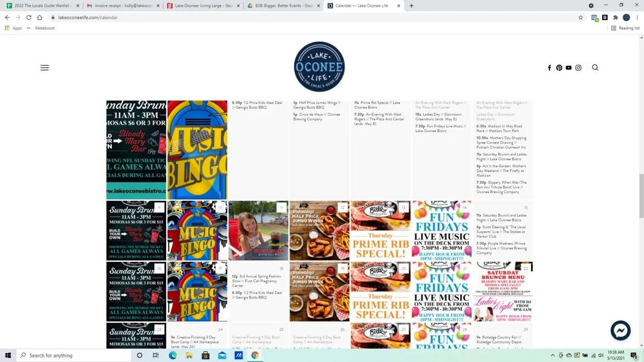644x362 pixels.
Task: Switch to B2B: Bigger, Better Events tab
Action: coord(284,6)
